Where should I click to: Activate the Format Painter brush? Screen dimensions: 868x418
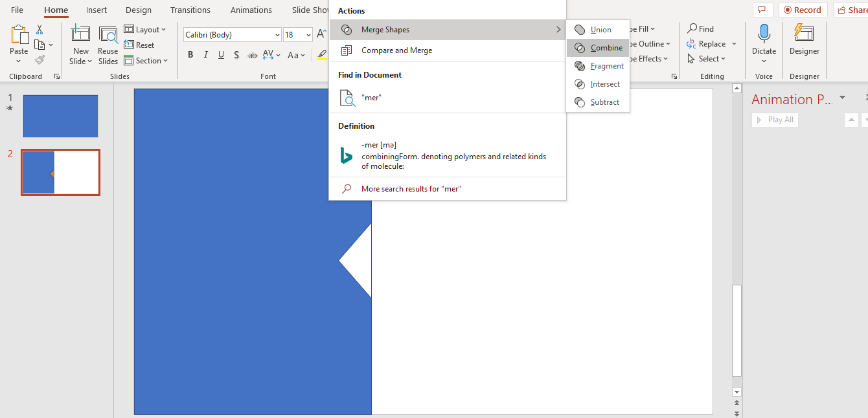tap(40, 60)
